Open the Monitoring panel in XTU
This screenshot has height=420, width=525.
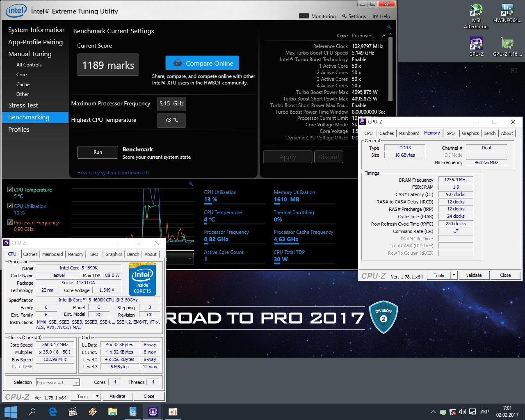click(x=317, y=16)
